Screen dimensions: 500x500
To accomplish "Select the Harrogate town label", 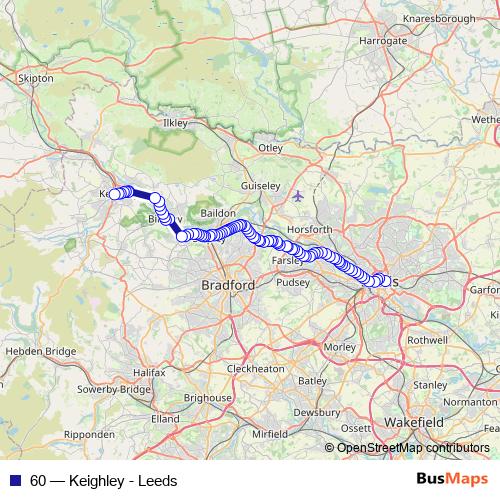I will [x=383, y=41].
